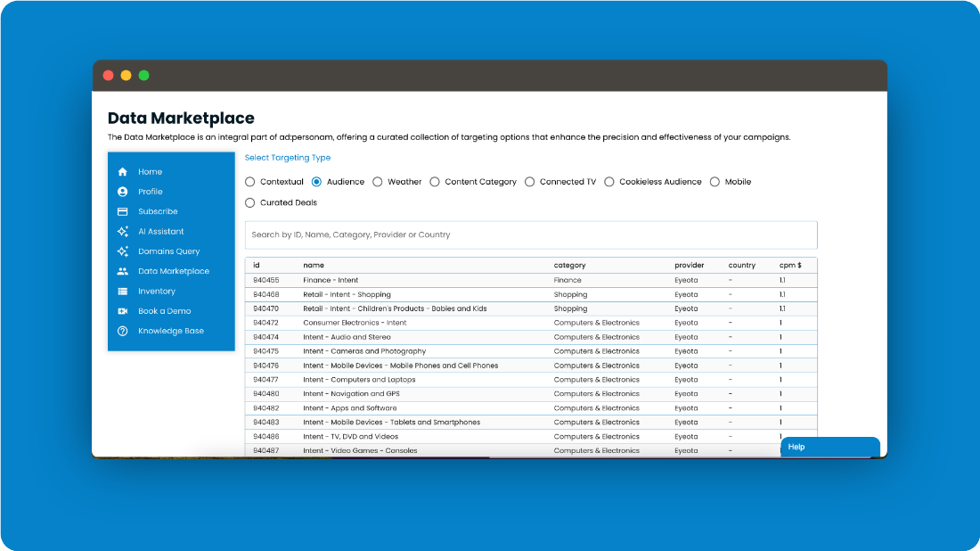The height and width of the screenshot is (551, 980).
Task: Select the Curated Deals radio button
Action: pos(250,202)
